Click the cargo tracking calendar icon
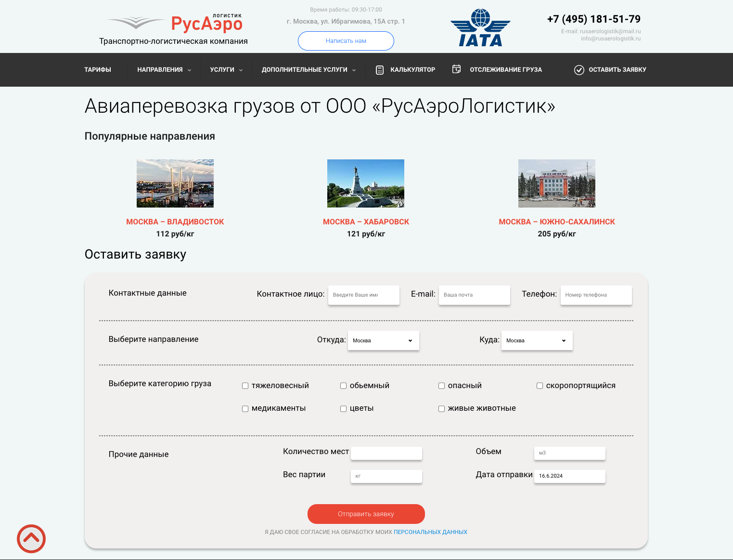The width and height of the screenshot is (733, 560). point(456,69)
